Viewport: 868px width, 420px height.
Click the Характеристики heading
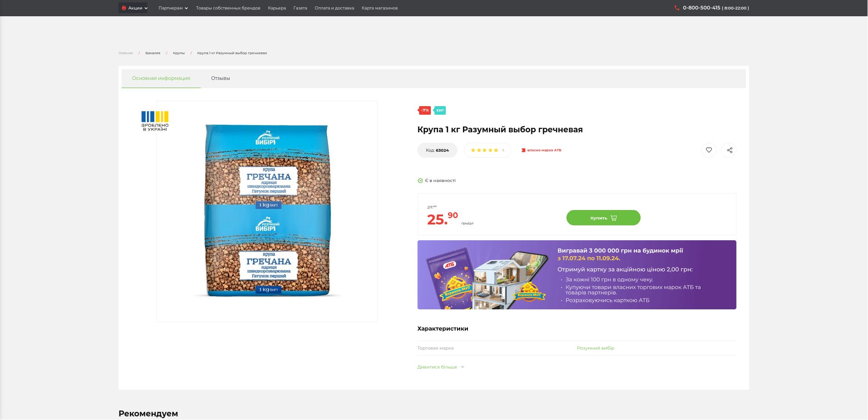point(443,328)
